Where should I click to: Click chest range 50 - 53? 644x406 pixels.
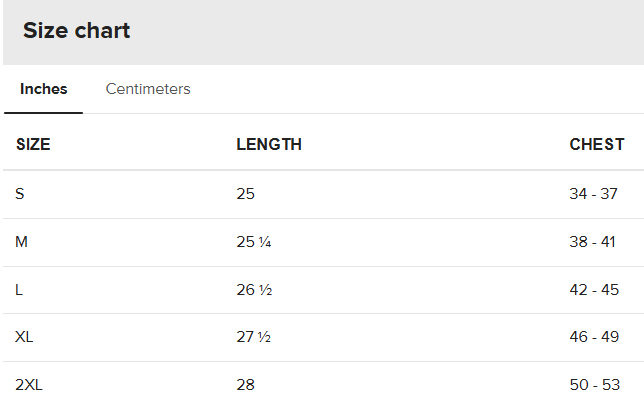point(595,385)
